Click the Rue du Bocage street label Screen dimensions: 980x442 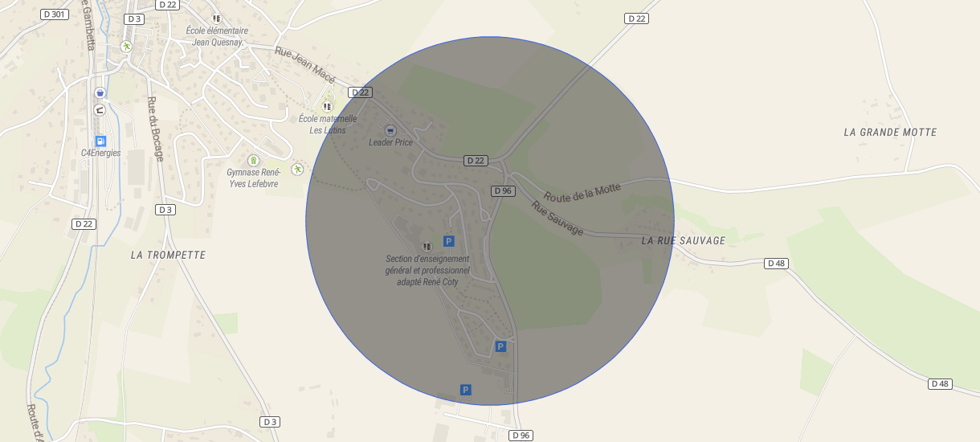click(155, 129)
